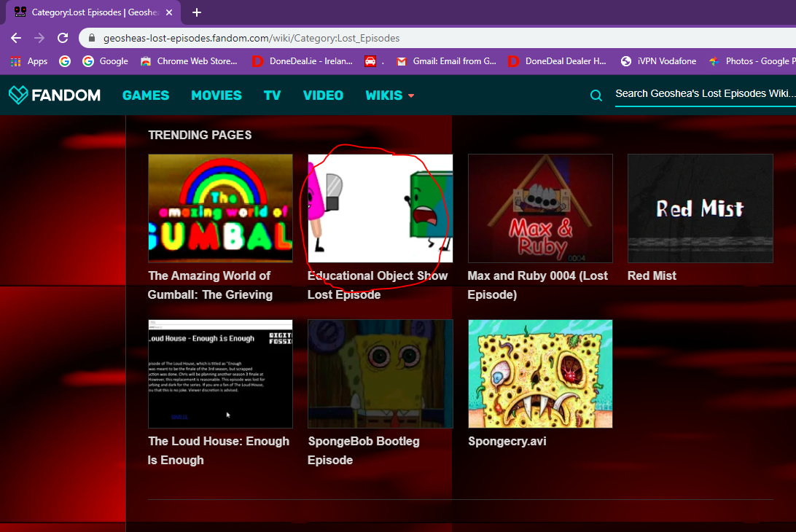
Task: Click 'Max and Ruby 0004 (Lost Episode)' title
Action: pyautogui.click(x=538, y=285)
